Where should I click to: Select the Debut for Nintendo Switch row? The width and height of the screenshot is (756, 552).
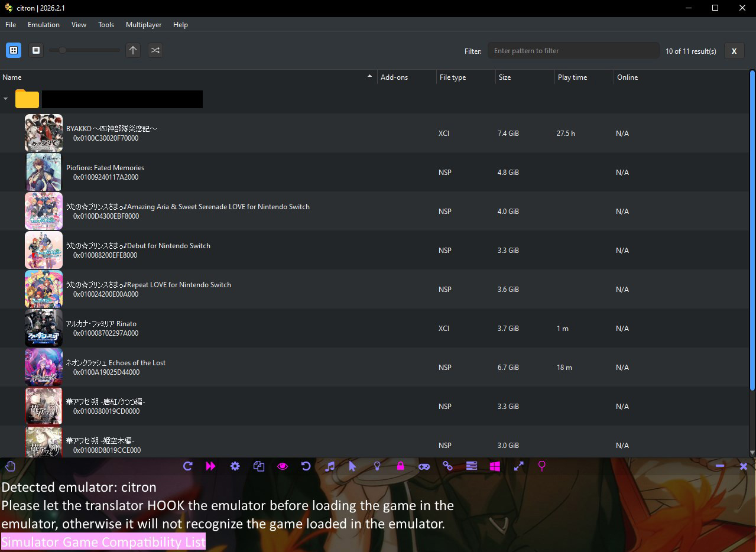point(374,250)
